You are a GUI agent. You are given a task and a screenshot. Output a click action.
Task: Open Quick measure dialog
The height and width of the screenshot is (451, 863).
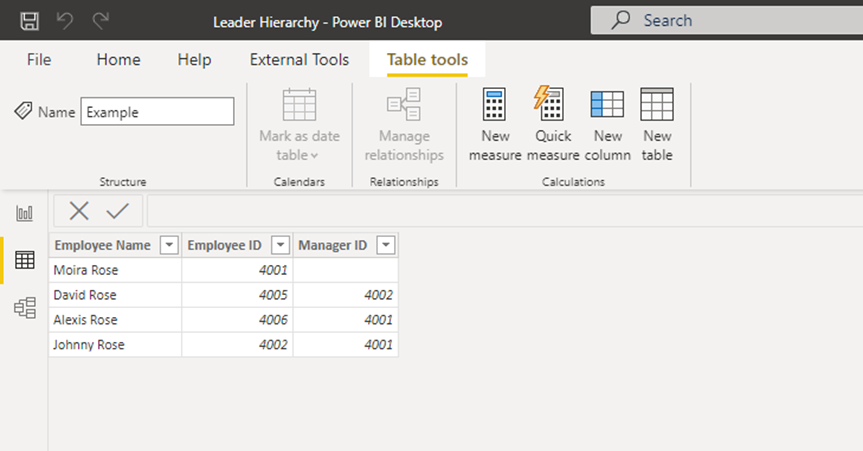pos(552,125)
